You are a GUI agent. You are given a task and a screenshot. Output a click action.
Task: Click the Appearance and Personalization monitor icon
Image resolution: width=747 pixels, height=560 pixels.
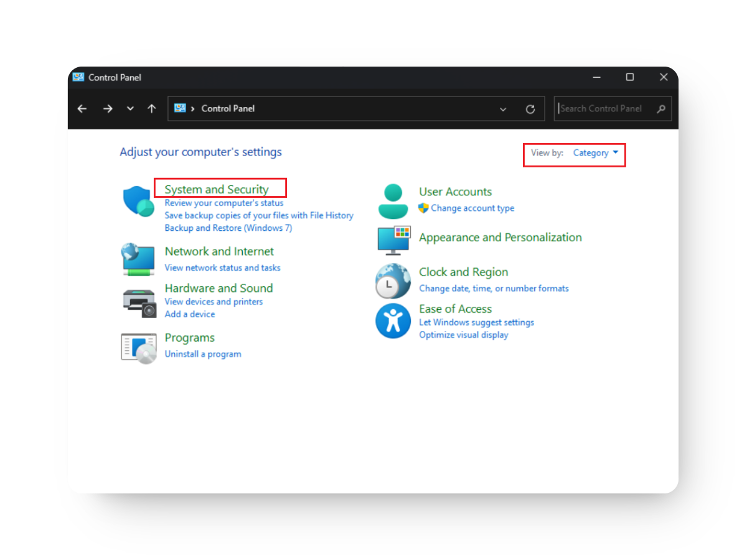click(393, 241)
